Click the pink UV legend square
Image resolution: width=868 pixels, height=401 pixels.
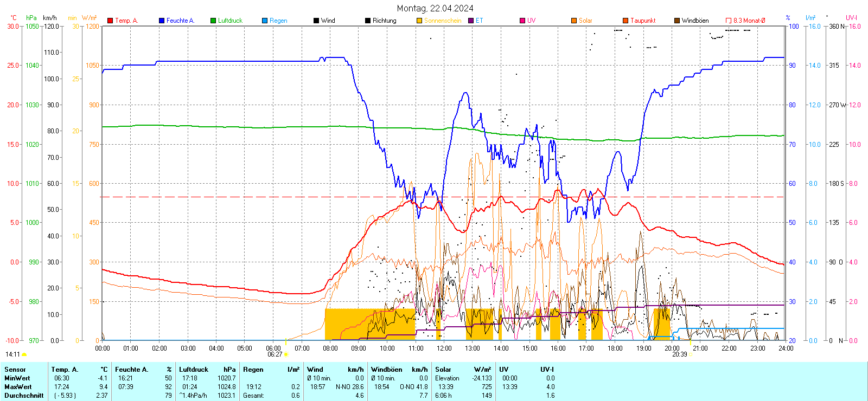pos(522,21)
